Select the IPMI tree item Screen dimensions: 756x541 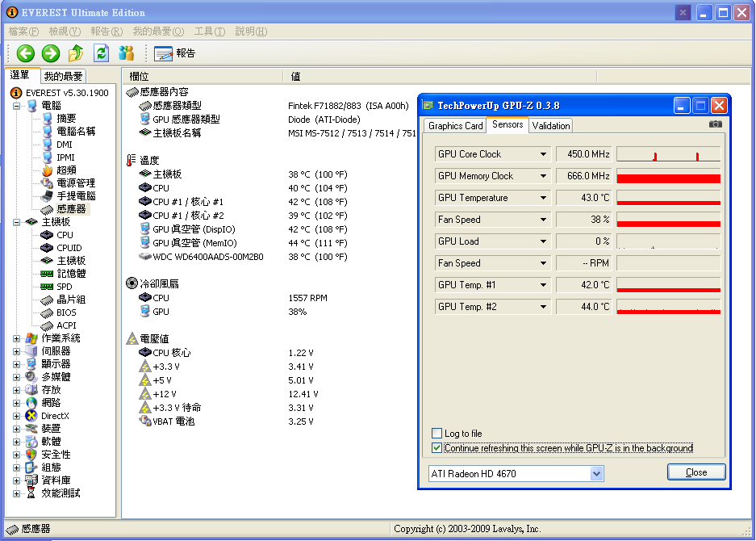click(65, 157)
